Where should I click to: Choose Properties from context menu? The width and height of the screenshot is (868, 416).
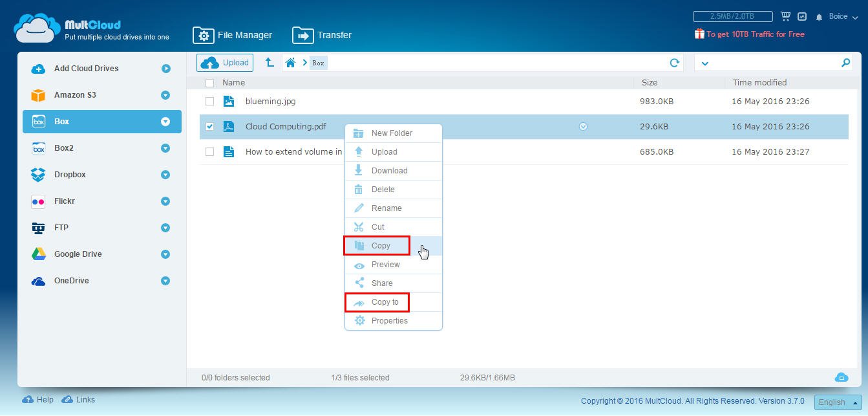click(394, 321)
